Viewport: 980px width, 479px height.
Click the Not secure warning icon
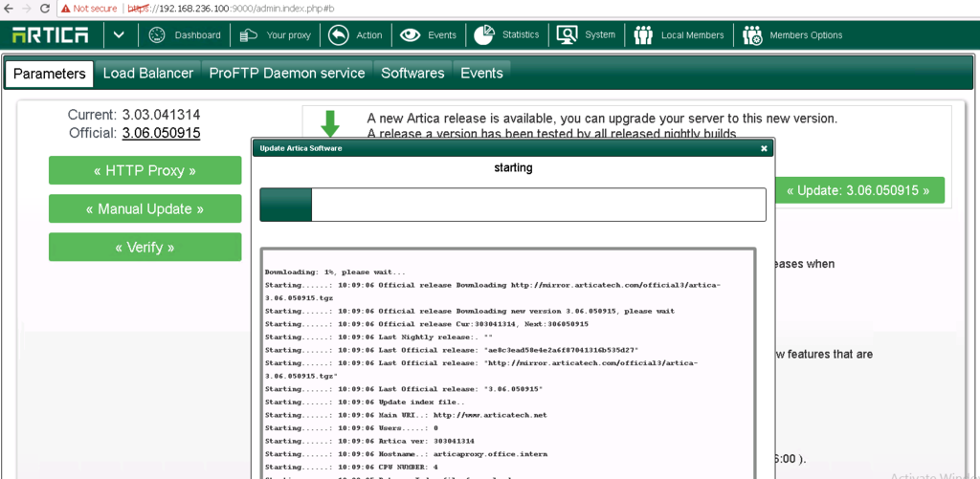(x=65, y=9)
